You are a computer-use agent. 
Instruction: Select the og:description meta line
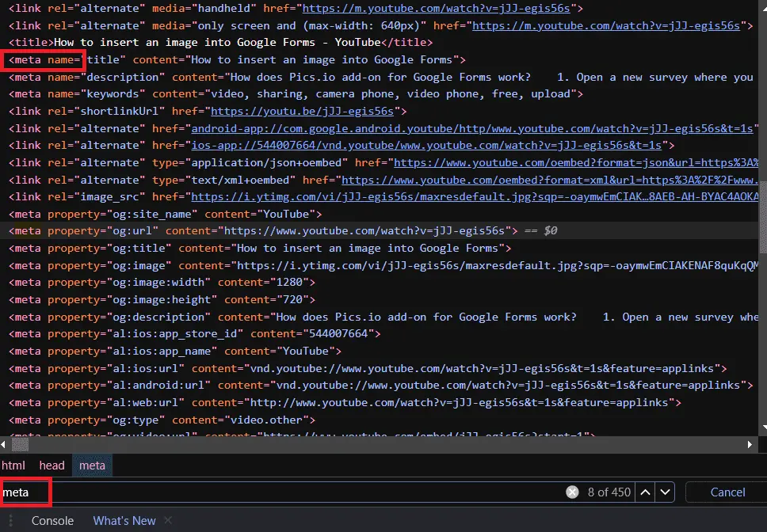point(383,317)
